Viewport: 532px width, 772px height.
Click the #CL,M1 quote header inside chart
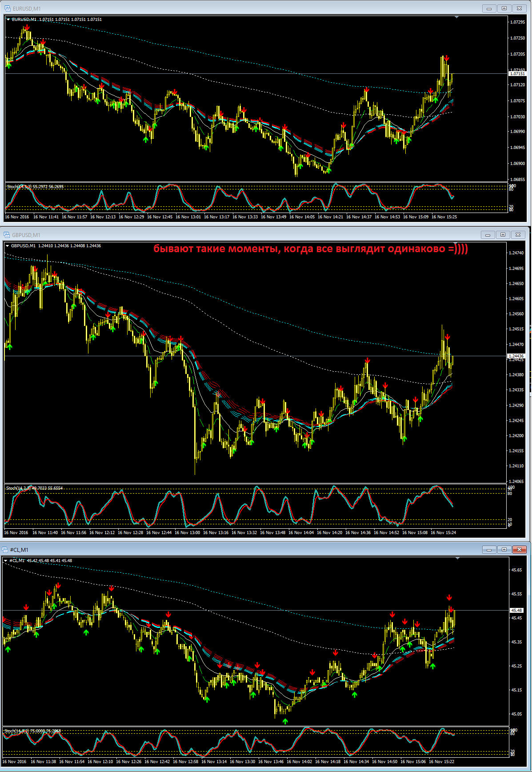coord(40,561)
